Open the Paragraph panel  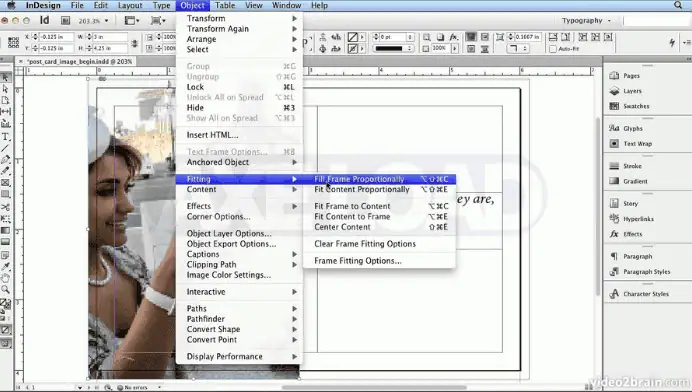pos(631,256)
